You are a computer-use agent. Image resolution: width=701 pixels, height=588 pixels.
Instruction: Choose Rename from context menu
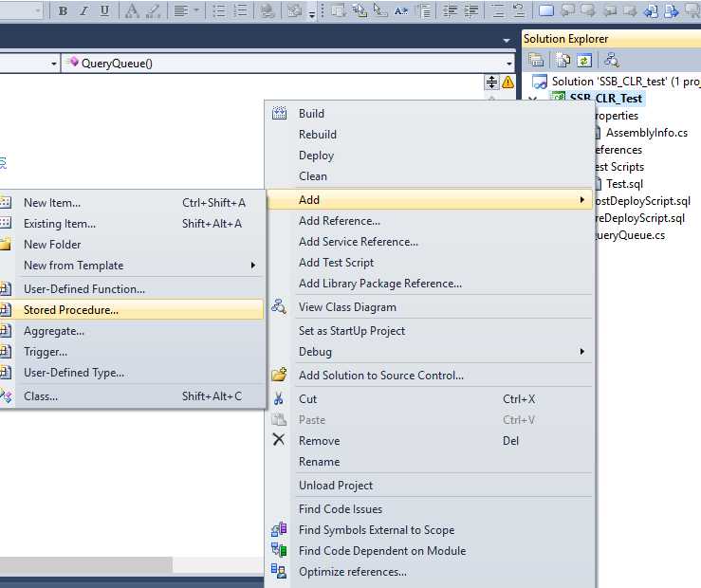coord(430,462)
